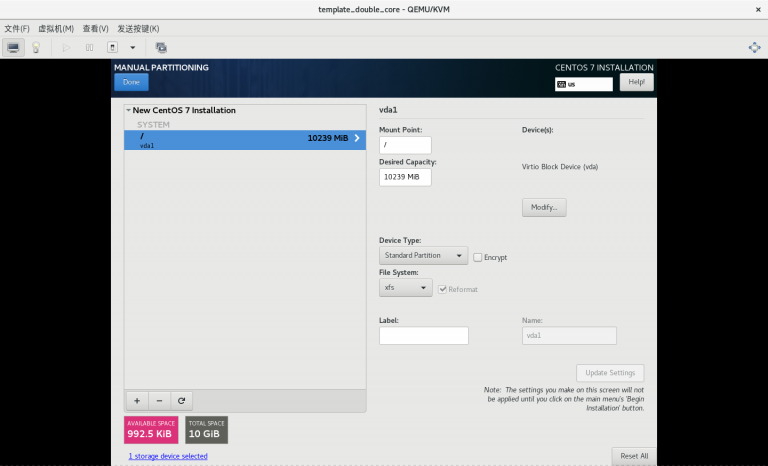Open the 发送按键(K) menu

pyautogui.click(x=138, y=28)
